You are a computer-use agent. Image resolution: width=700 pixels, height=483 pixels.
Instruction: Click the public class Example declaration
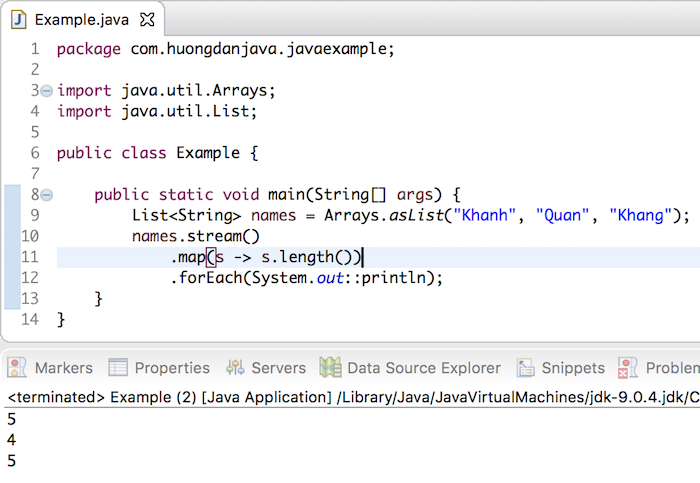tap(157, 153)
